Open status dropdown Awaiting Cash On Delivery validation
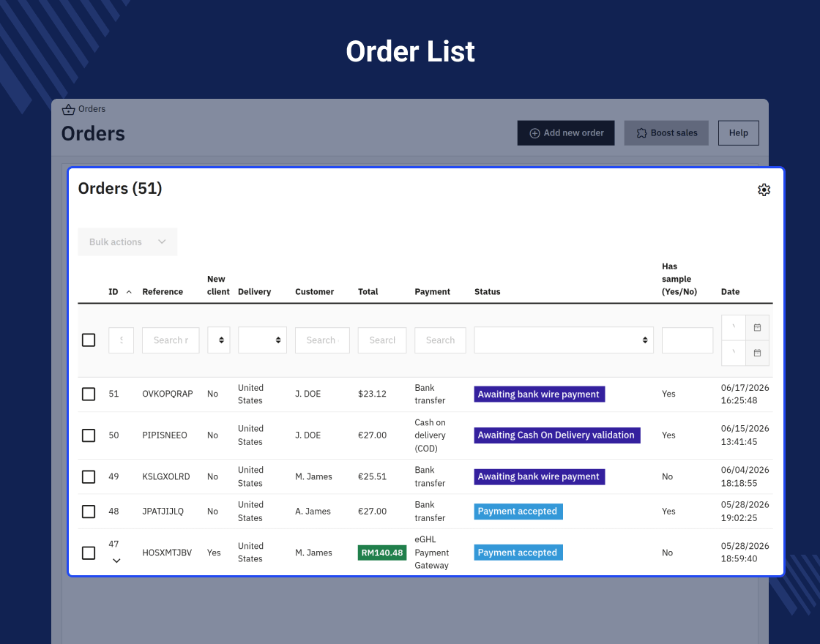Screen dimensions: 820x644 (557, 435)
